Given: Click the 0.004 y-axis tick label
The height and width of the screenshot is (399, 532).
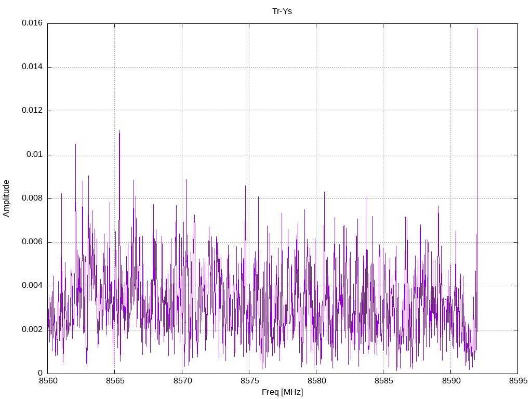Looking at the screenshot, I should (x=32, y=286).
